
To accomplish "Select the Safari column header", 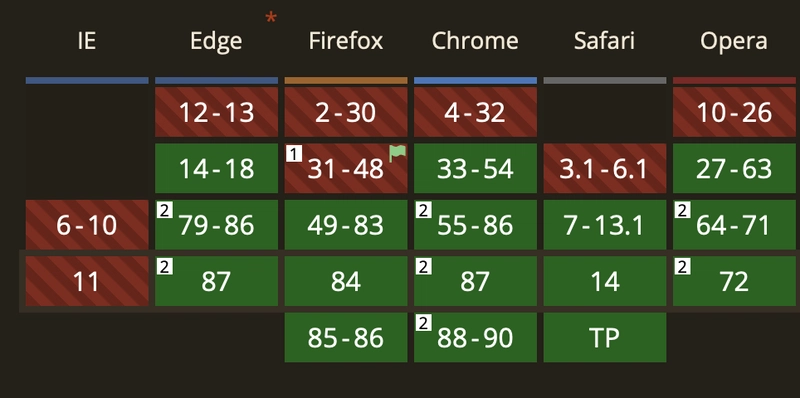I will tap(605, 41).
